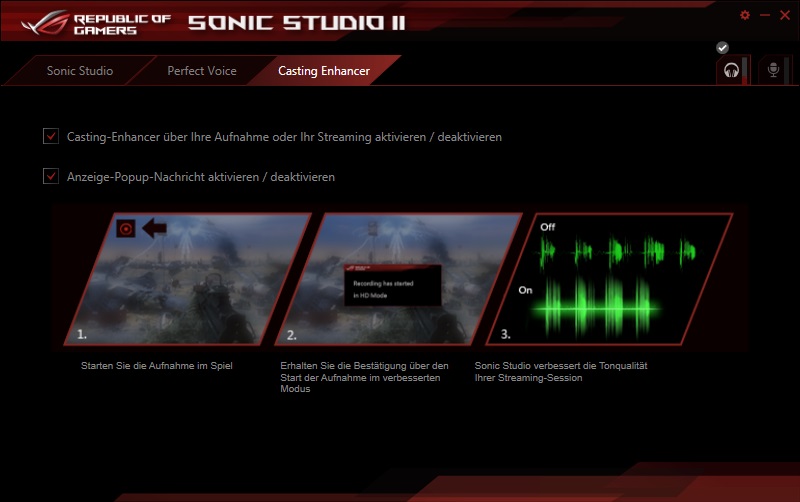Click the SONIC STUDIO II title text
Image resolution: width=800 pixels, height=502 pixels.
[x=296, y=23]
